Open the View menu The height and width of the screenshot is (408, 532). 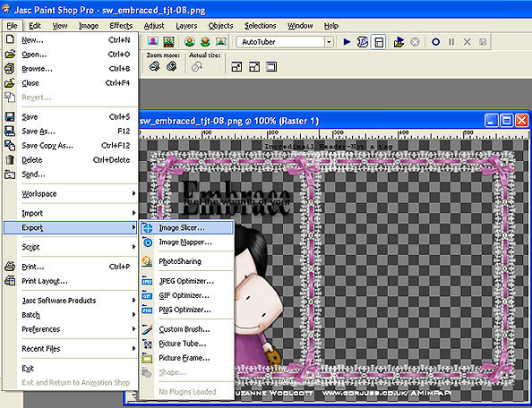[60, 26]
